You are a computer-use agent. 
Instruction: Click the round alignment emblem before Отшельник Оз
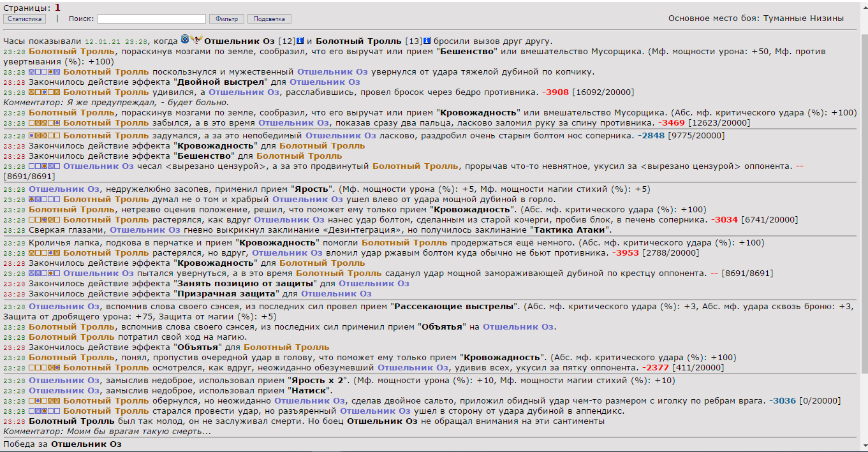tap(185, 38)
